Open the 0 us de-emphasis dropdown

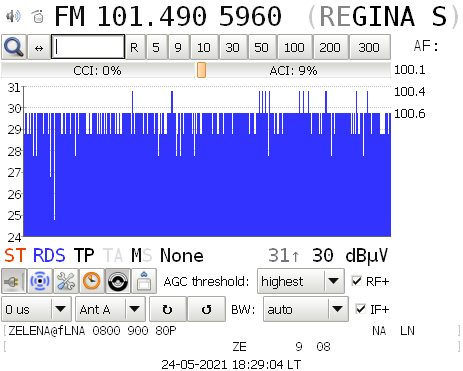point(36,309)
